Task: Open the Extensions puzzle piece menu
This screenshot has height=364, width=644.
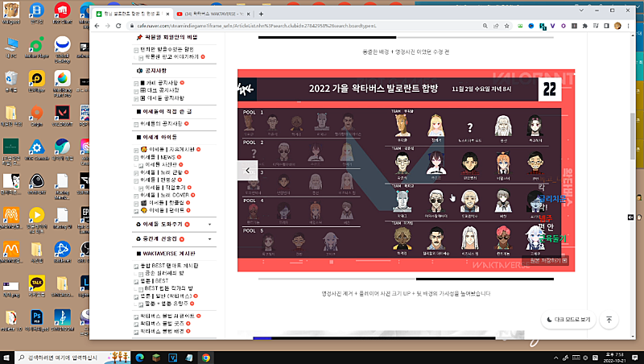Action: coord(585,26)
